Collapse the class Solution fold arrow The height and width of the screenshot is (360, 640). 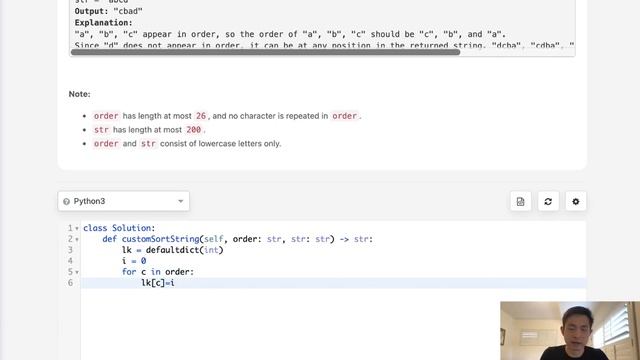coord(77,229)
